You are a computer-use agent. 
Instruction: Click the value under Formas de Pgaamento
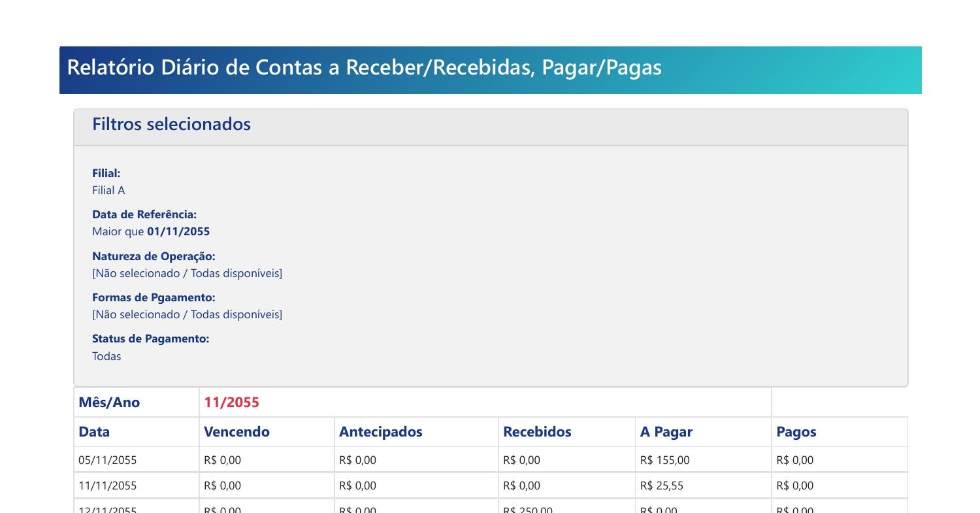(x=187, y=314)
